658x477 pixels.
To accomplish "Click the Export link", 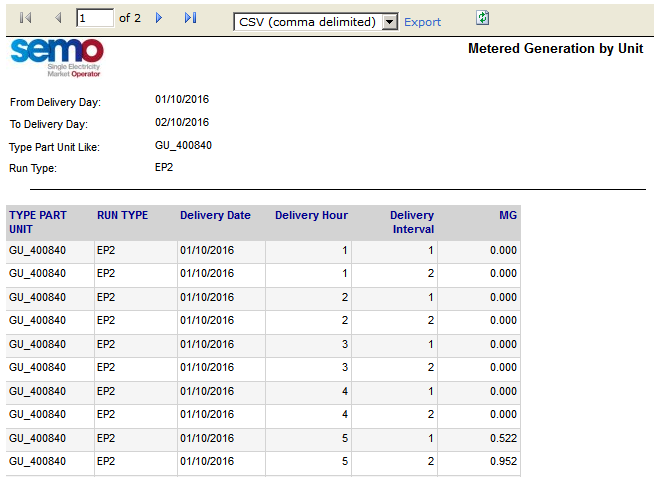I will click(422, 22).
